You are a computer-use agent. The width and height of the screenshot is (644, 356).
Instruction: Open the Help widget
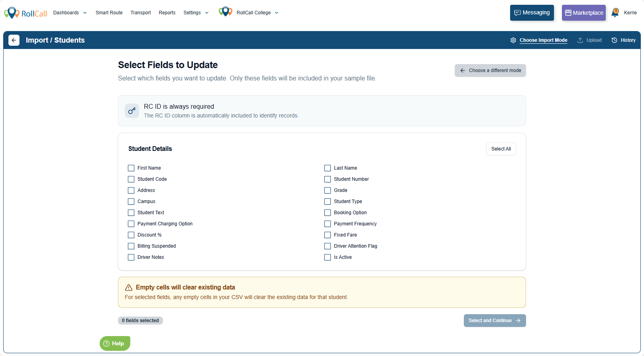[x=115, y=343]
